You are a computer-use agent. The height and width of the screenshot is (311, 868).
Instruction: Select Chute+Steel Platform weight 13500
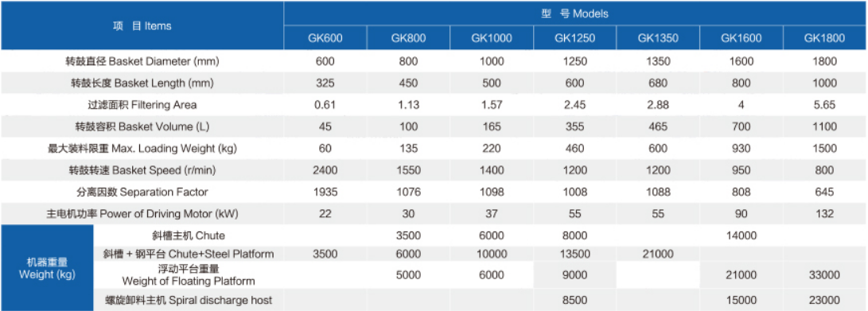pyautogui.click(x=574, y=254)
